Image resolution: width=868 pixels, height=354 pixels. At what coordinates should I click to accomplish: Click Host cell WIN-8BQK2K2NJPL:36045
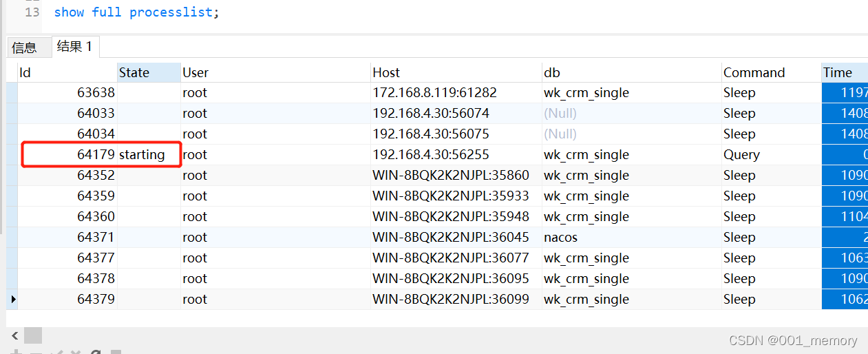[x=456, y=237]
